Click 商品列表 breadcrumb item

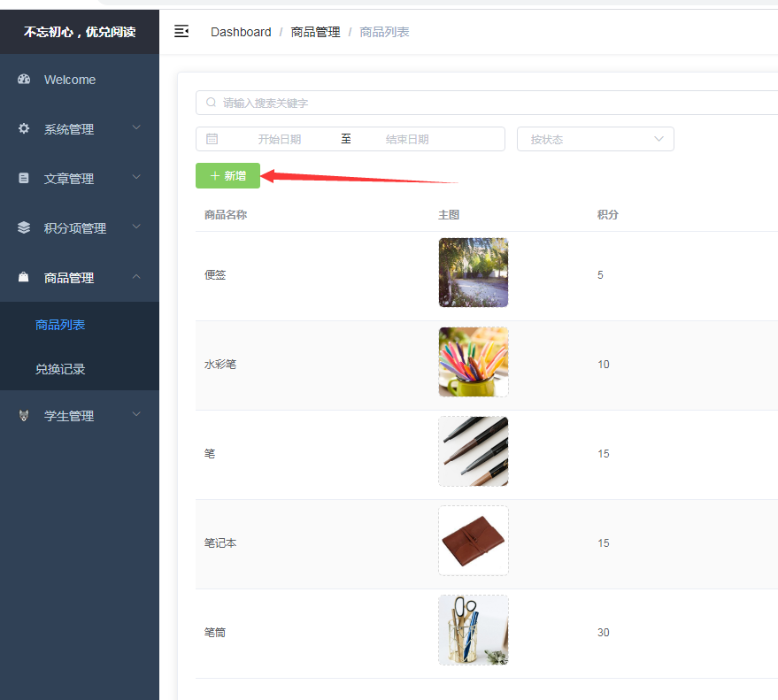point(384,32)
